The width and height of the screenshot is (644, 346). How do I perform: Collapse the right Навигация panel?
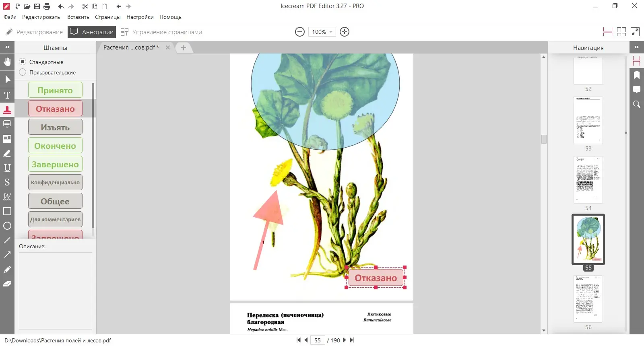637,47
